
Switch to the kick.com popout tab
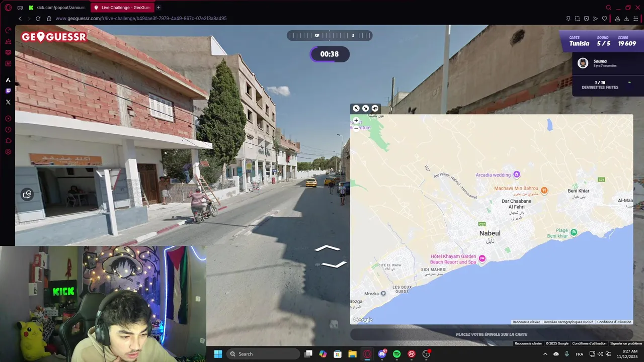pos(58,8)
